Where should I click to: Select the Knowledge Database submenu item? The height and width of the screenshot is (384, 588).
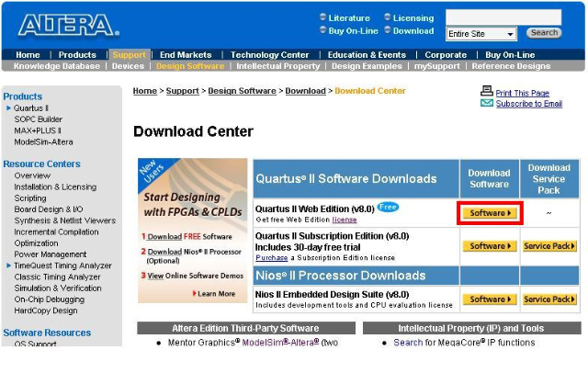[x=57, y=66]
